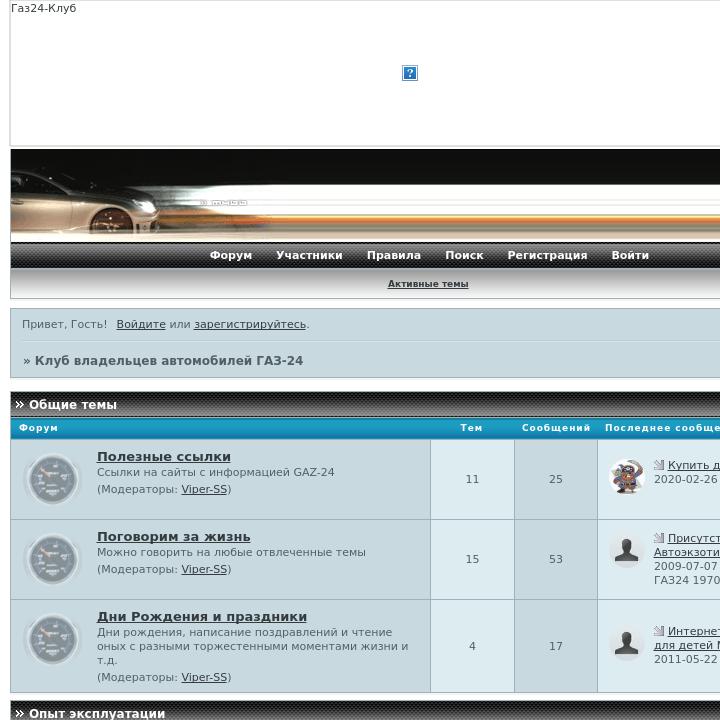Click the зарегистрируйтесь link
This screenshot has width=720, height=720.
(250, 324)
